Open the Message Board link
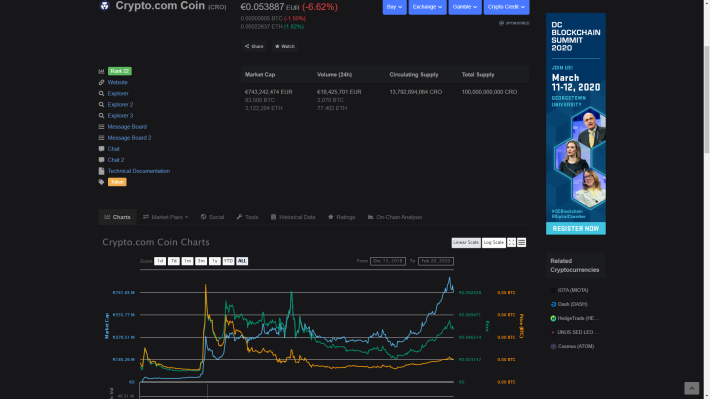 coord(127,127)
